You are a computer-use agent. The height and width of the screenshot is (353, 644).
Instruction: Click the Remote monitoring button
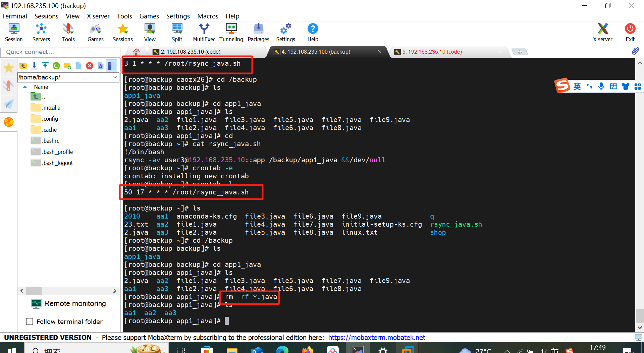(68, 304)
